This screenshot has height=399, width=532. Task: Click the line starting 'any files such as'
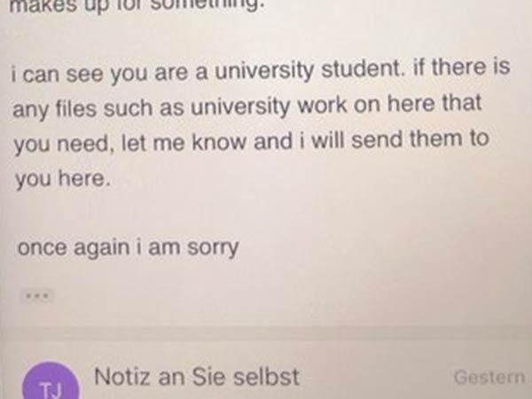246,106
